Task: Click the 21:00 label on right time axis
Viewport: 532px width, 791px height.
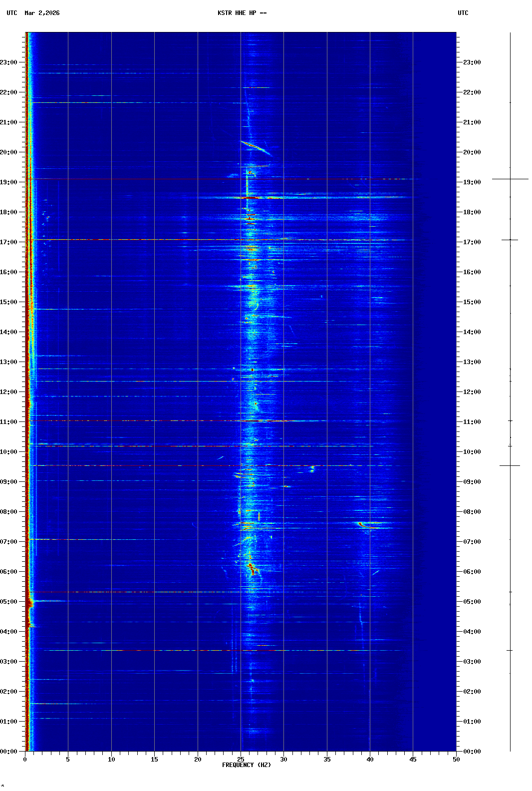Action: click(x=472, y=122)
